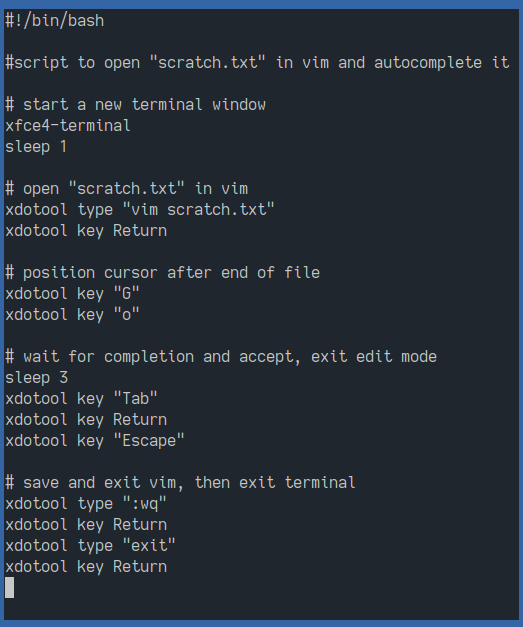Click the quoted "exit" string
The width and height of the screenshot is (523, 627).
tap(149, 545)
